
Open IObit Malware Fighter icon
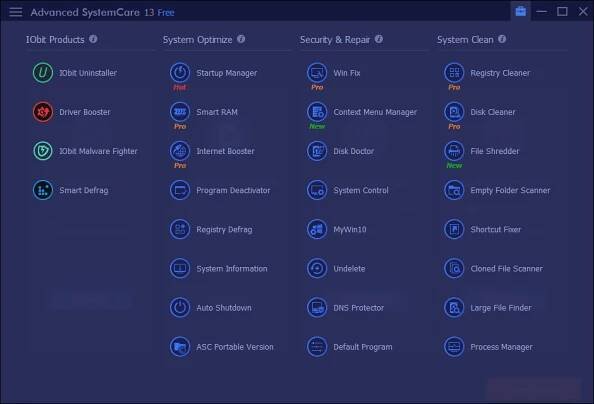43,151
